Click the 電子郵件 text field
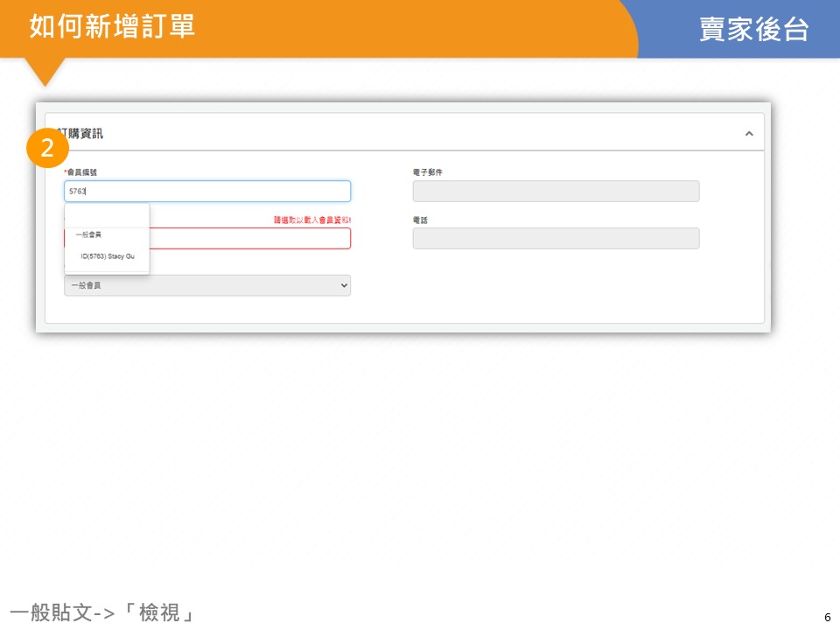 pyautogui.click(x=556, y=191)
